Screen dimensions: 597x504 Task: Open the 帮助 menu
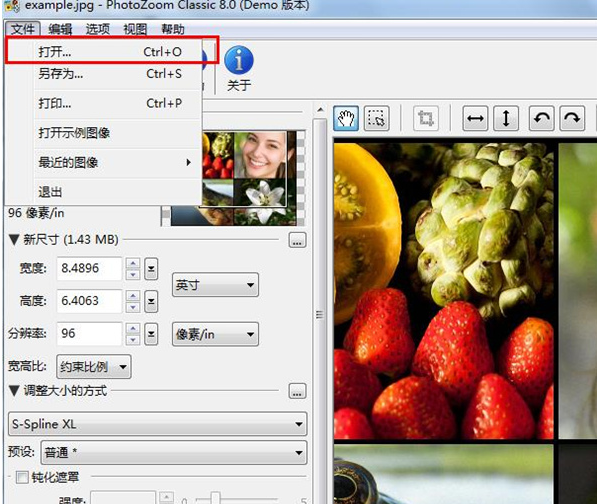pos(172,29)
